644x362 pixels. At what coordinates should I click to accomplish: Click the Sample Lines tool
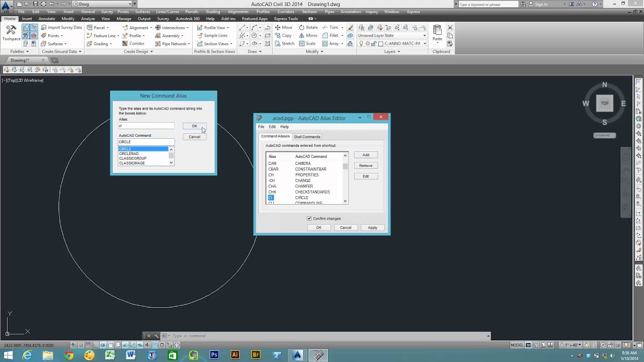tap(211, 35)
